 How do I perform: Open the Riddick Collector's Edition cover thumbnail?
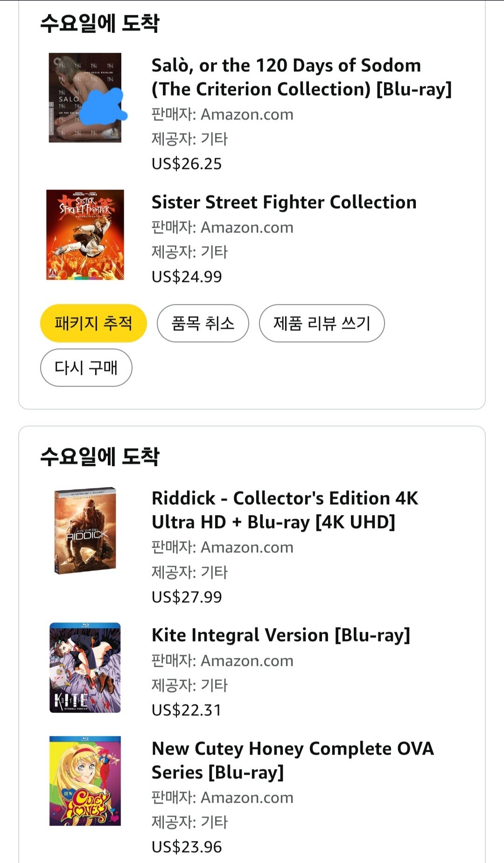85,531
